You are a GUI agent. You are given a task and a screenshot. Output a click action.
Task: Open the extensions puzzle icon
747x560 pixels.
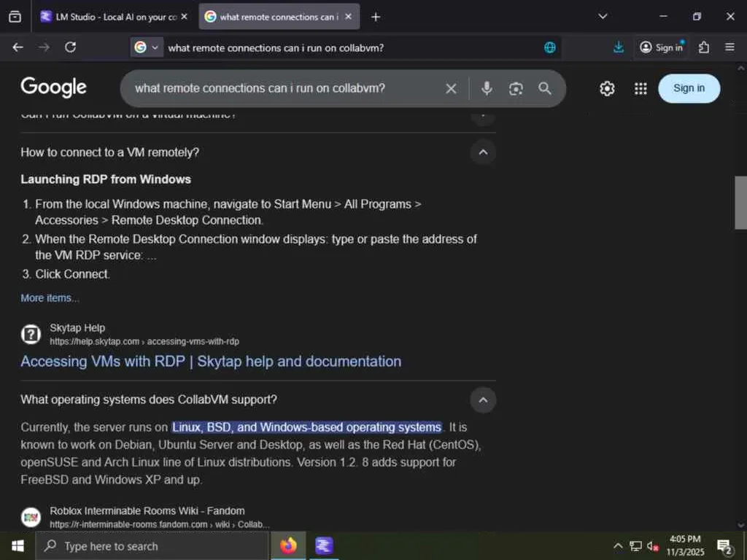pos(704,47)
